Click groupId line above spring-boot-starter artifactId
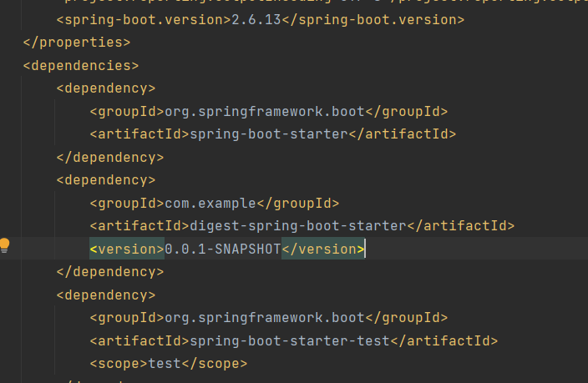This screenshot has width=588, height=383. click(x=269, y=112)
